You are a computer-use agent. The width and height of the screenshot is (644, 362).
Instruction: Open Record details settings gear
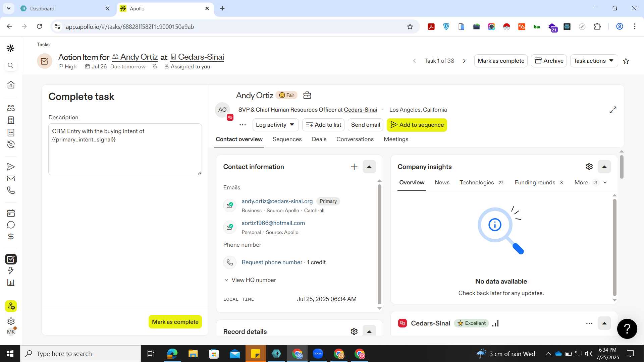354,331
